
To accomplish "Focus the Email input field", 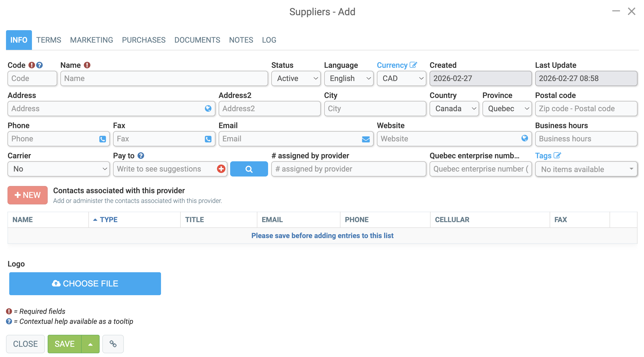I will click(296, 139).
